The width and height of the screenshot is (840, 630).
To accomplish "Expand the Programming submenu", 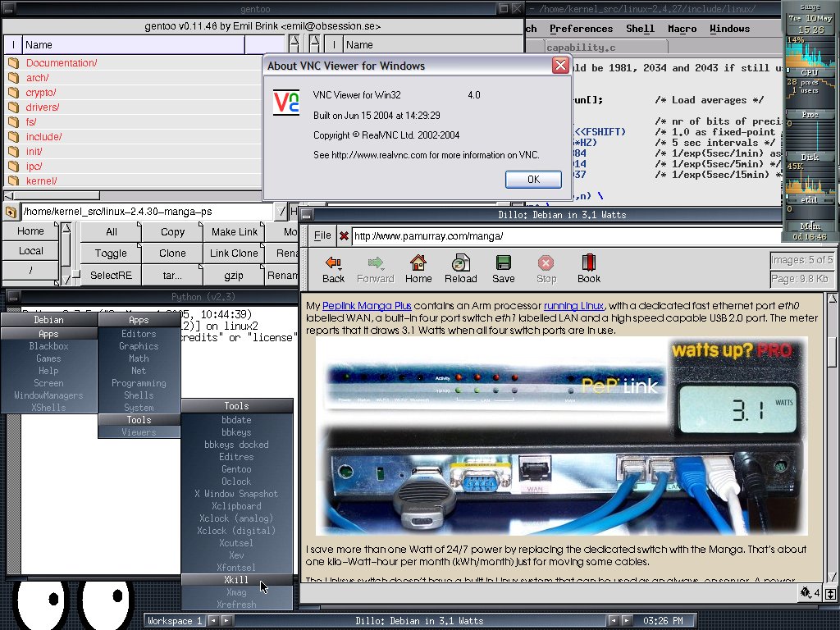I will point(139,383).
